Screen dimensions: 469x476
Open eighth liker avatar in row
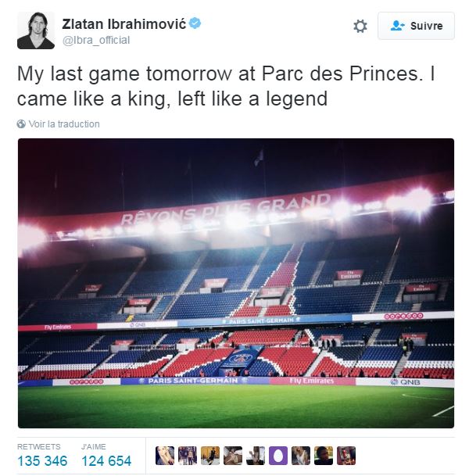pos(324,456)
